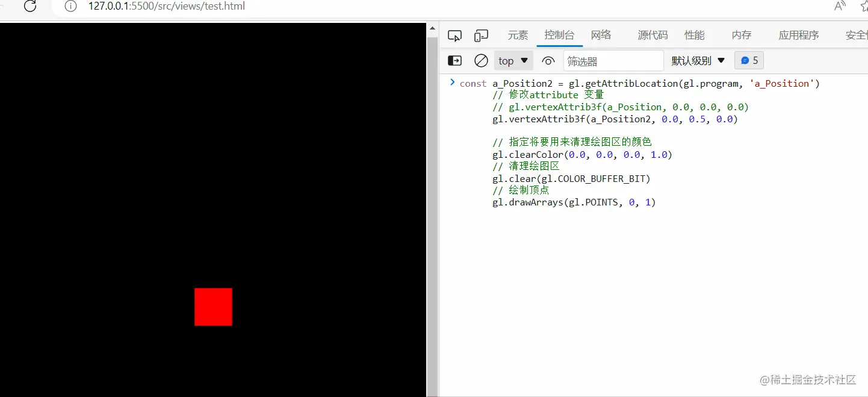
Task: Click the comment 清理绘图区
Action: pos(526,166)
